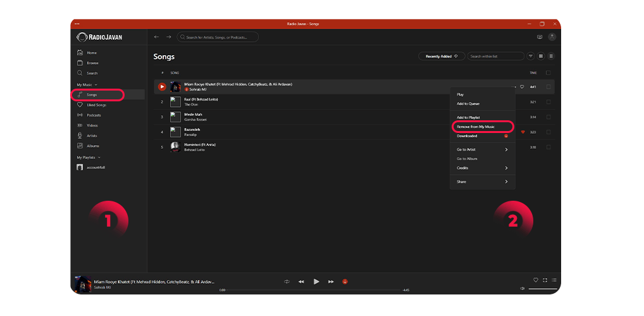Image resolution: width=644 pixels, height=316 pixels.
Task: Like Miam Rooye Khatet with heart icon
Action: [522, 87]
